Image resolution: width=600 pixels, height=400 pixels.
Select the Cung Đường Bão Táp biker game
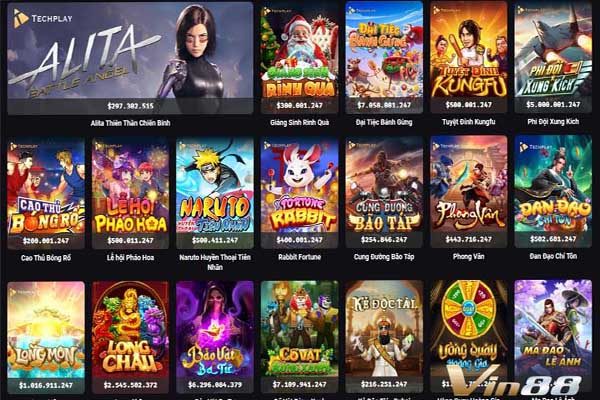coord(384,193)
